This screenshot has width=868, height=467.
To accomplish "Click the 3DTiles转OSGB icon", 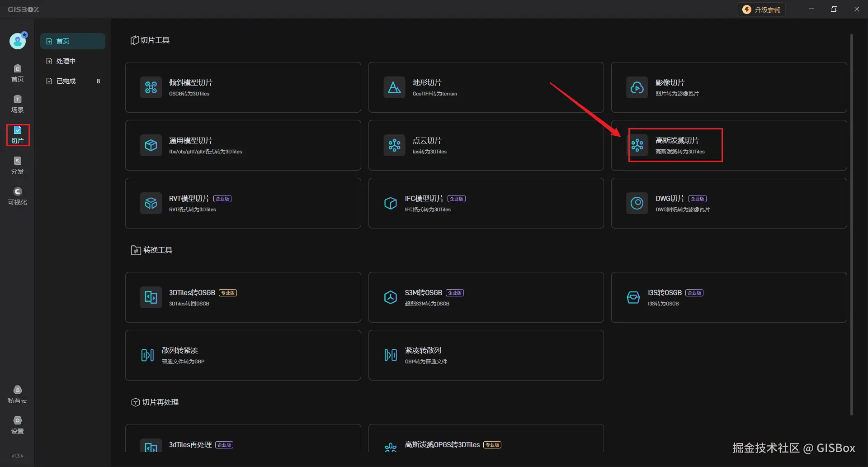I will click(151, 297).
